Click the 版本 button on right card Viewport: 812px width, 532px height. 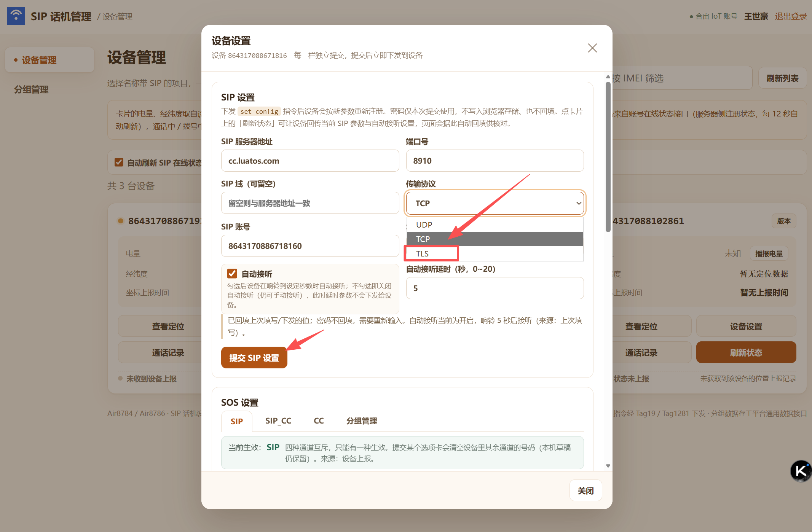[x=784, y=221]
